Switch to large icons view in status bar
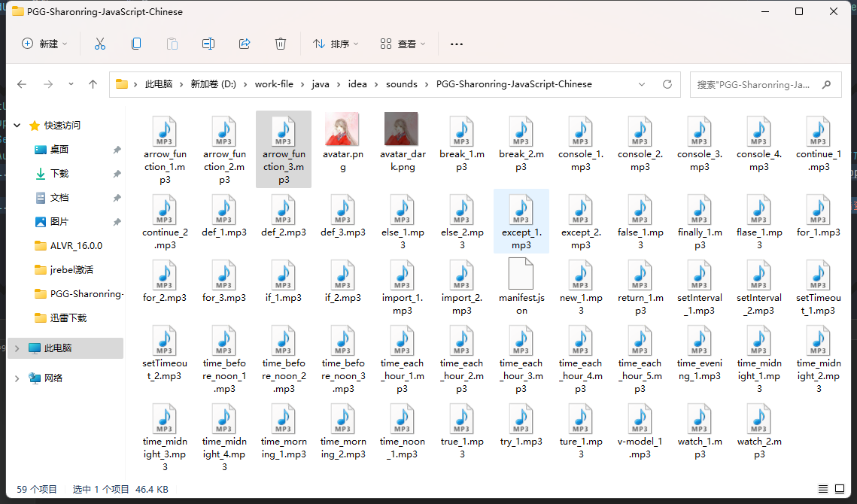This screenshot has height=504, width=857. pyautogui.click(x=840, y=489)
